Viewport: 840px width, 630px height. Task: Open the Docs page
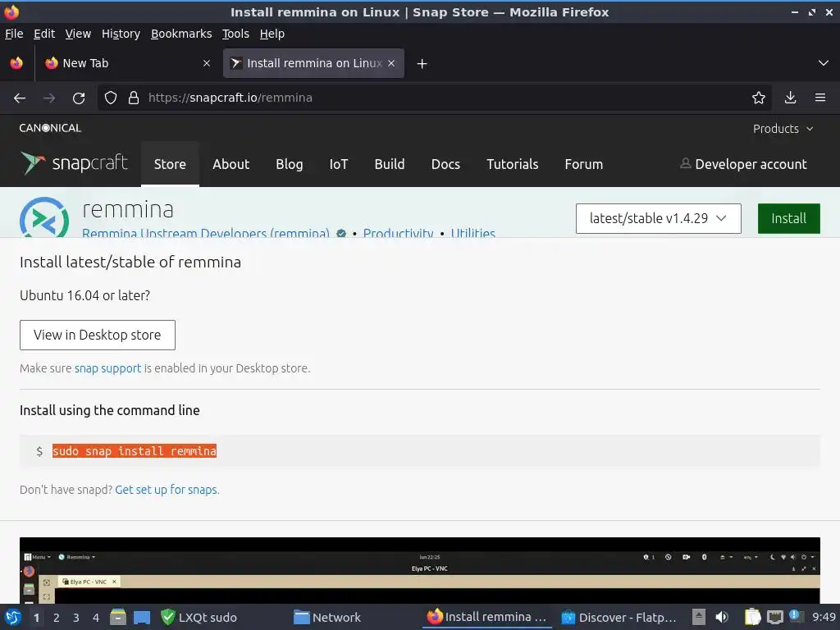point(445,164)
